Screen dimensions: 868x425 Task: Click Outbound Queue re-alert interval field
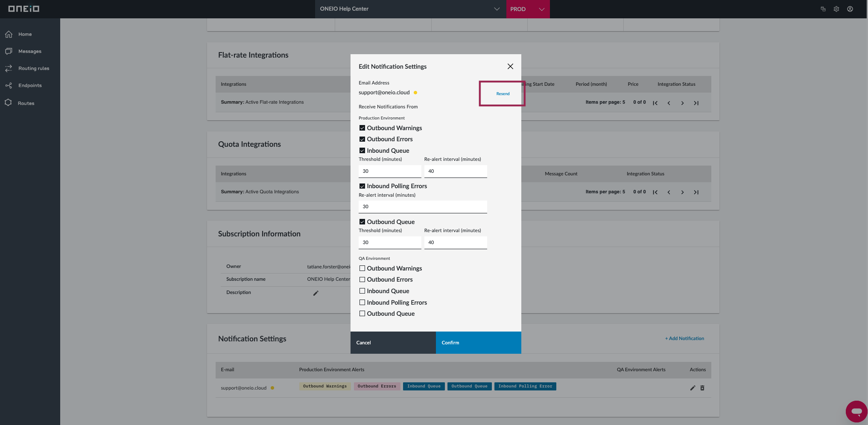point(456,242)
